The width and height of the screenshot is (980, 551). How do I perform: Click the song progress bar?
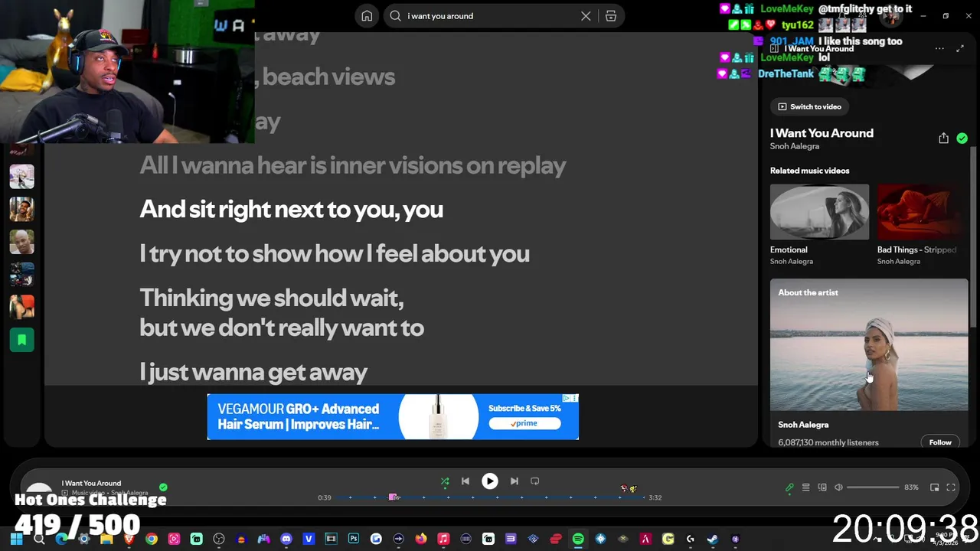click(x=490, y=497)
